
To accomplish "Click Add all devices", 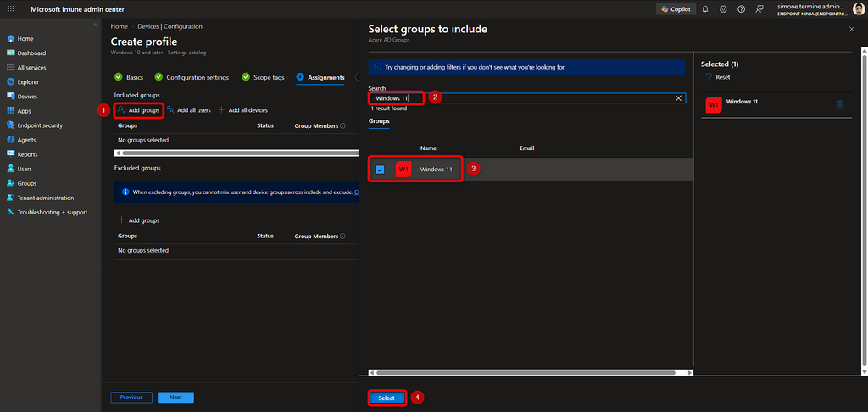I will (x=243, y=110).
